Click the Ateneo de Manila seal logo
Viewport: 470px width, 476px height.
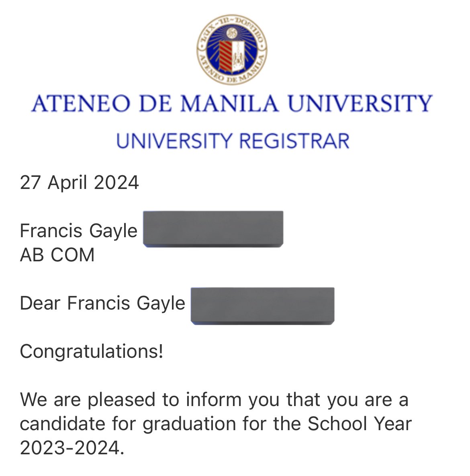pos(232,49)
